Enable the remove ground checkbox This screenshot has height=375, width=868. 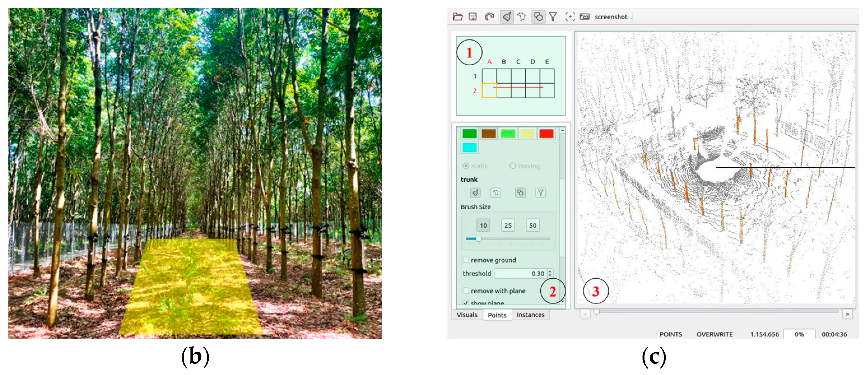click(x=467, y=260)
